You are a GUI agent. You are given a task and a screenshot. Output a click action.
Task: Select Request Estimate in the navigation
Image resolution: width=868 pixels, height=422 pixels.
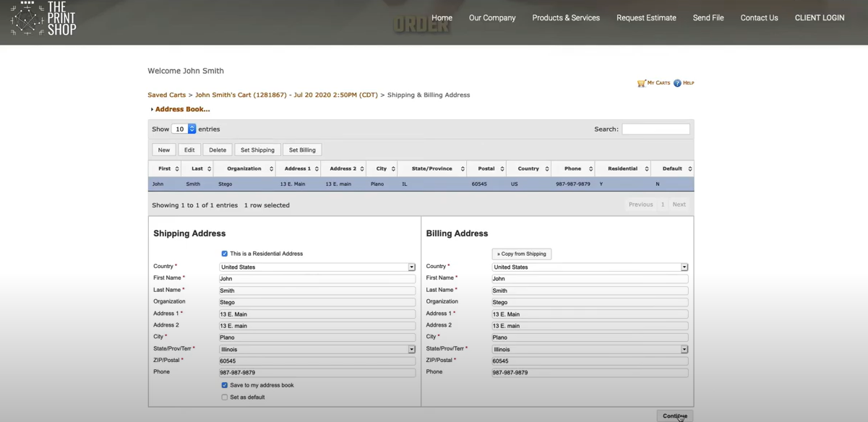click(x=646, y=17)
